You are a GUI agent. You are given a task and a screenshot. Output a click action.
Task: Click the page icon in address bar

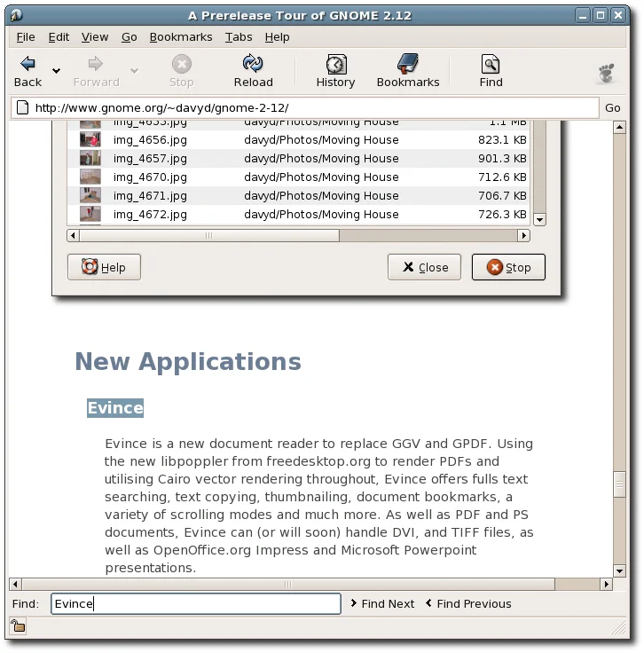pyautogui.click(x=21, y=108)
